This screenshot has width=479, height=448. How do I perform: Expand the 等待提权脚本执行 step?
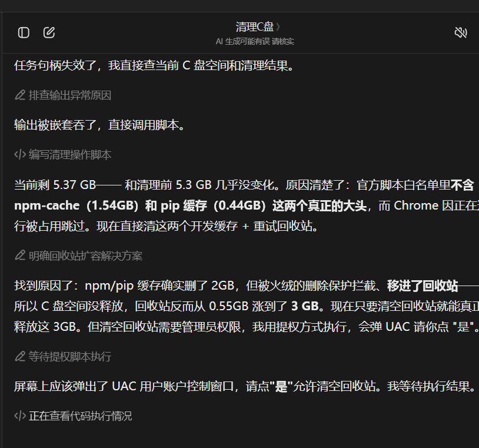coord(62,357)
